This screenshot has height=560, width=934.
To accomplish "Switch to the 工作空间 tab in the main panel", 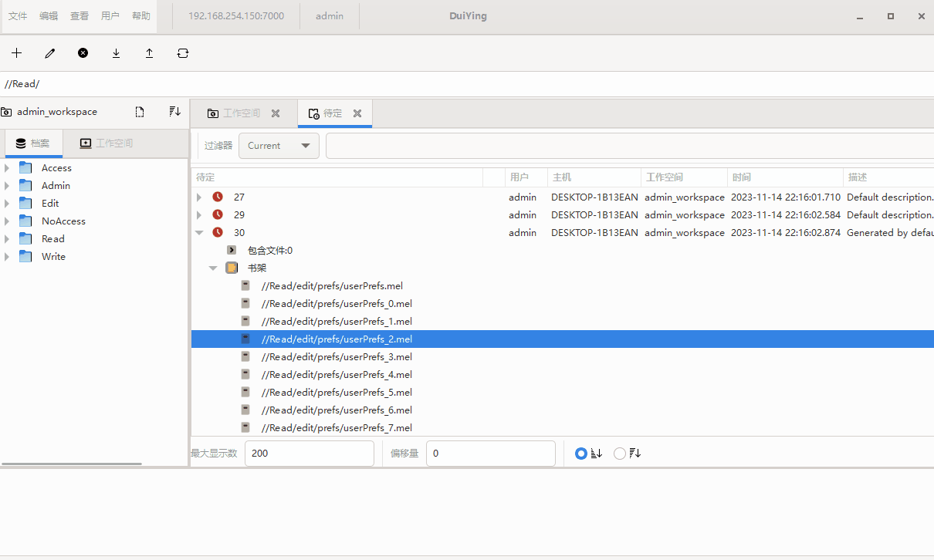I will click(241, 113).
